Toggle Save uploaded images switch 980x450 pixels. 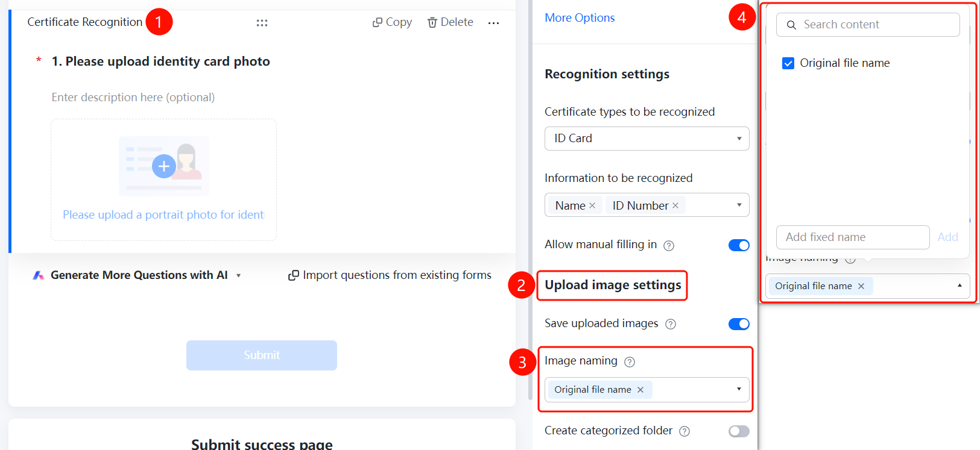pyautogui.click(x=739, y=324)
